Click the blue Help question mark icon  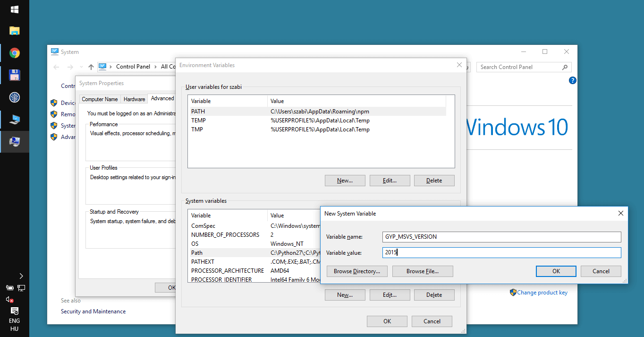(x=572, y=80)
